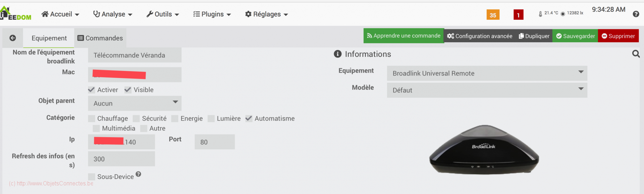Click the Informations info icon
The width and height of the screenshot is (644, 194).
(338, 54)
